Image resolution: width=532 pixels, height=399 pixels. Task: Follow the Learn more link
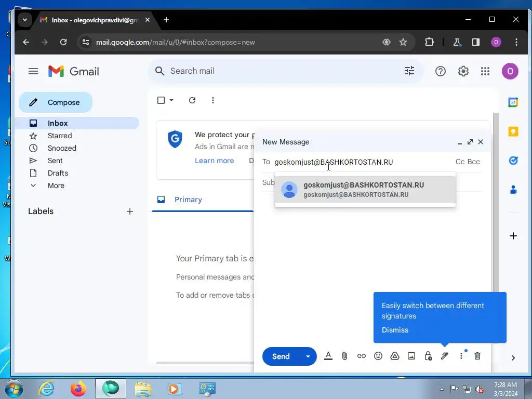pyautogui.click(x=215, y=161)
